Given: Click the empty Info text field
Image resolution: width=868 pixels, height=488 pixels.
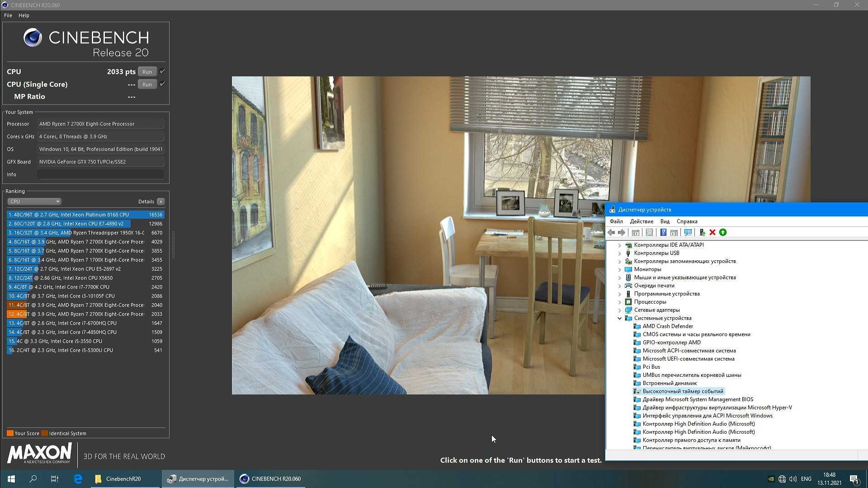Looking at the screenshot, I should click(x=100, y=174).
